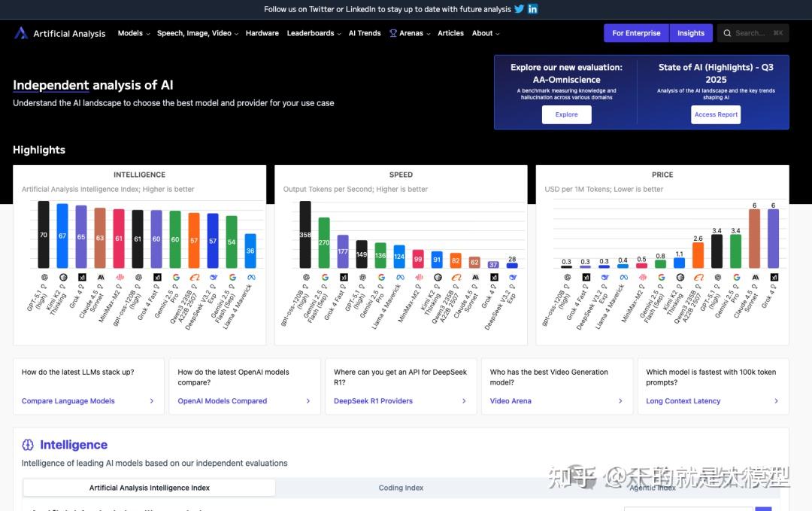Image resolution: width=812 pixels, height=511 pixels.
Task: Click xAI logo under Grok 4 Fast in Speed chart
Action: click(x=344, y=277)
